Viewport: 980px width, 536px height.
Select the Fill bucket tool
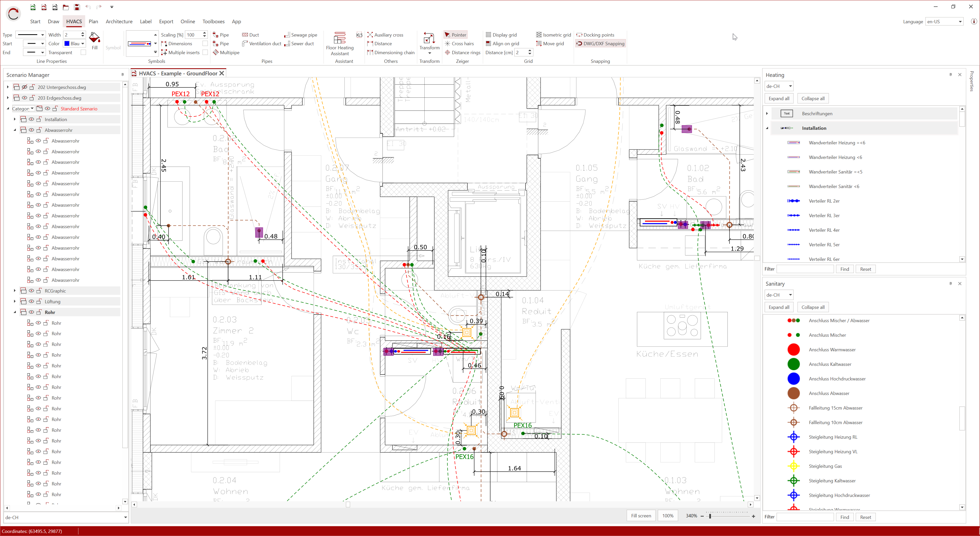coord(94,40)
